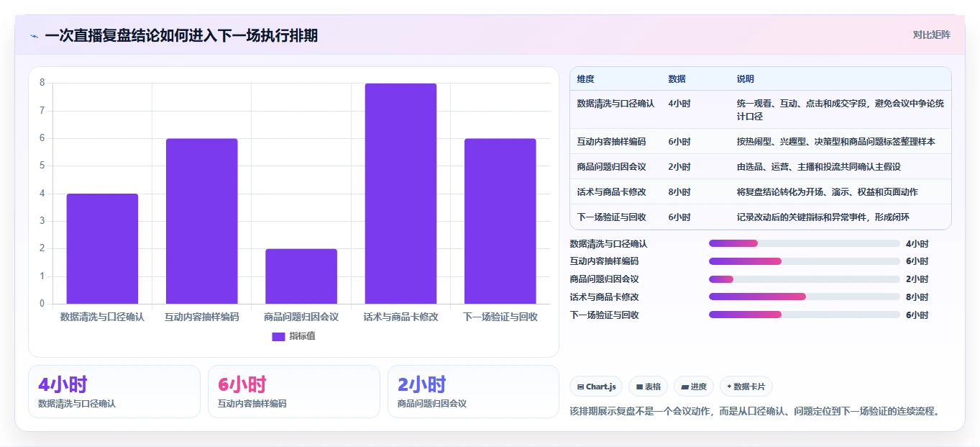The image size is (980, 447).
Task: Click the description 由选品、运营、主播和投流共同确认主假设
Action: [819, 167]
